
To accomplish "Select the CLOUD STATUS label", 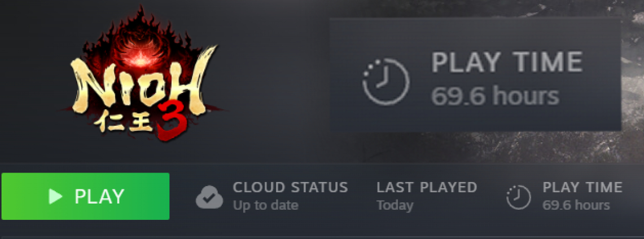I will tap(290, 187).
